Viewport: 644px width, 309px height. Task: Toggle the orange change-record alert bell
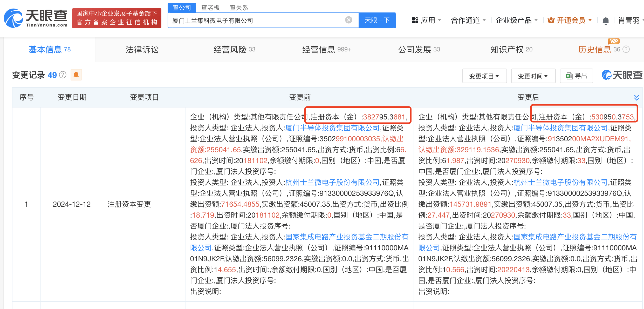point(76,75)
